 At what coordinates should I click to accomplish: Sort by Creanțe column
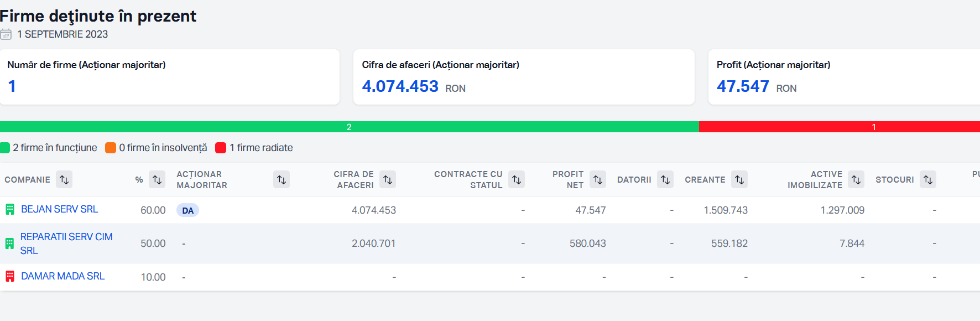[739, 180]
